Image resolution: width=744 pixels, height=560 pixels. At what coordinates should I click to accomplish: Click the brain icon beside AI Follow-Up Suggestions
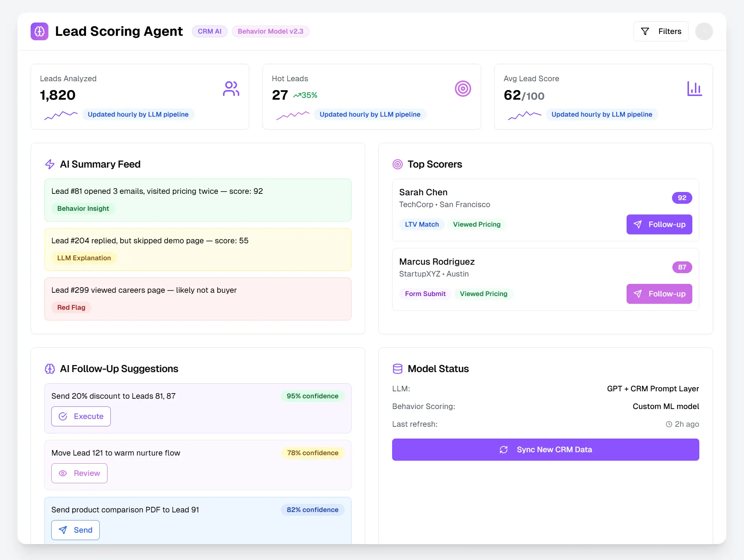(x=50, y=368)
